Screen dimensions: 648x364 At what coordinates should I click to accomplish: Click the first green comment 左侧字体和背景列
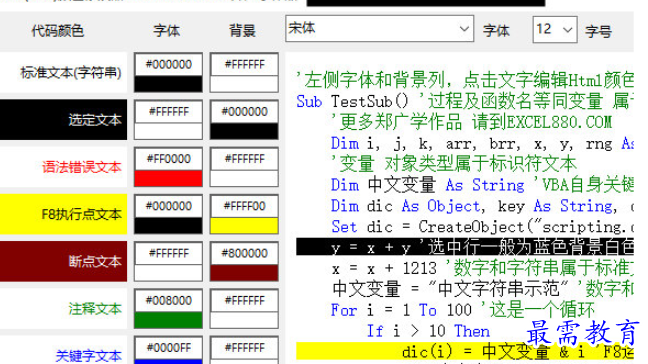point(465,80)
